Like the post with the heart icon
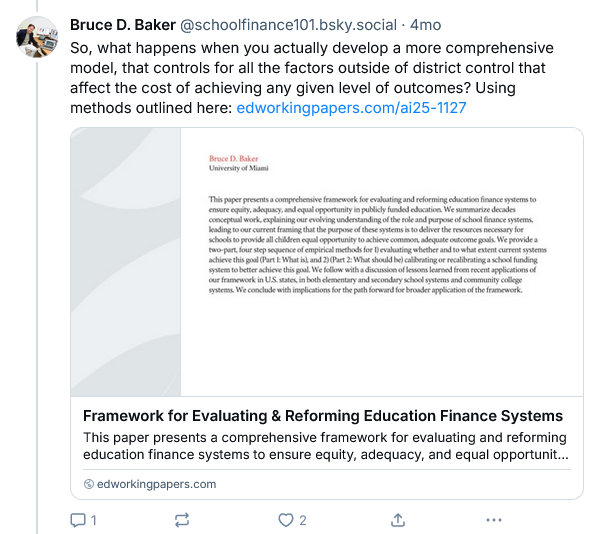 286,520
